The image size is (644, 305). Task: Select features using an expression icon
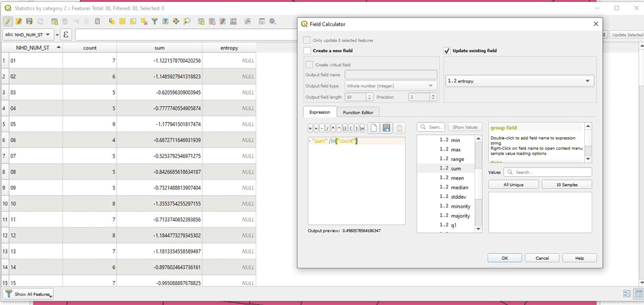coord(111,21)
